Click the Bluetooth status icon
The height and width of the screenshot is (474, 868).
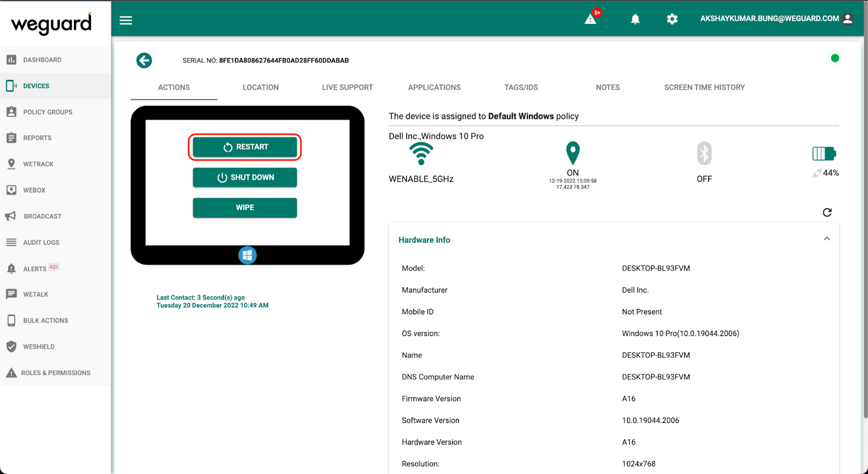(x=704, y=153)
